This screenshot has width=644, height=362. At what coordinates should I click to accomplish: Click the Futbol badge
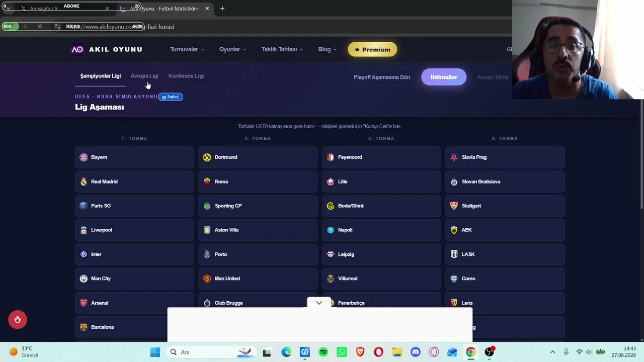(x=171, y=97)
